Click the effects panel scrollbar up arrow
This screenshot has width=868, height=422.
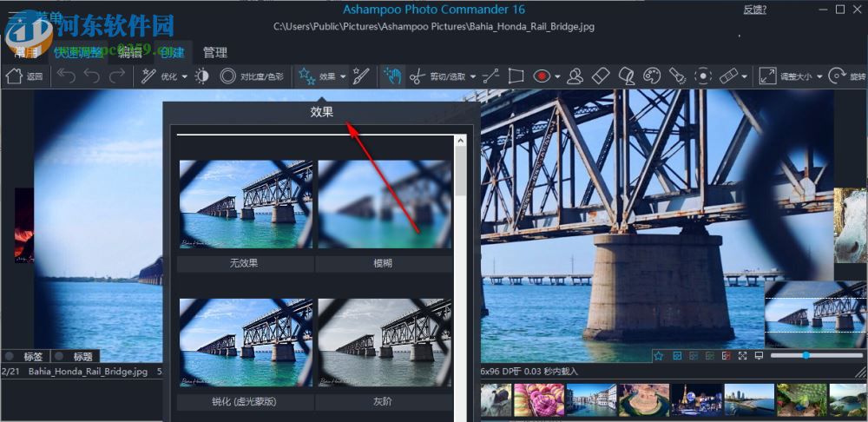tap(461, 142)
